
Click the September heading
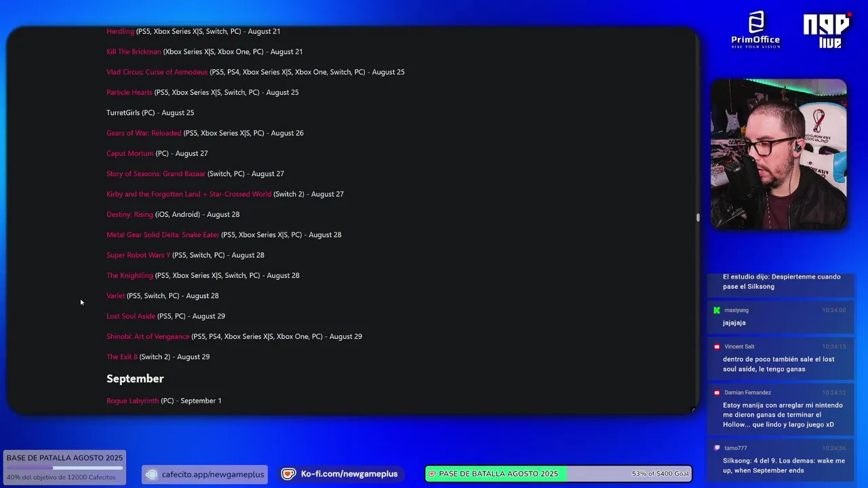point(135,378)
